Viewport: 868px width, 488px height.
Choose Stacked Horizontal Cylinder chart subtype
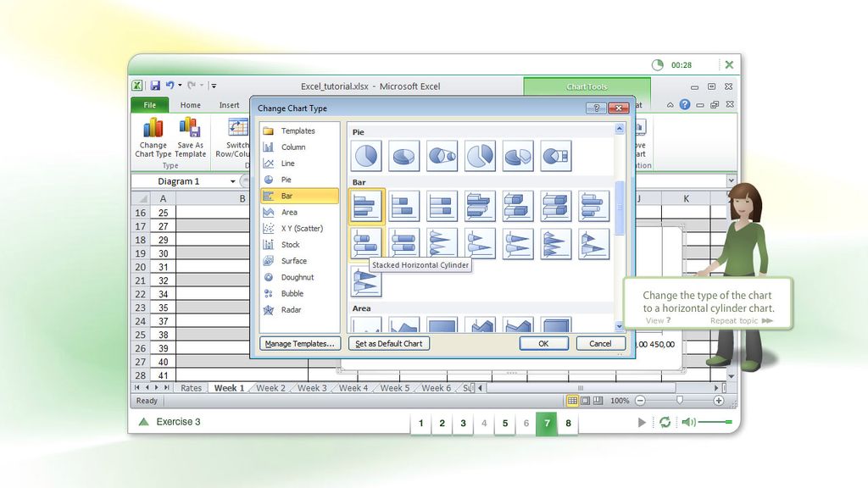(x=366, y=243)
